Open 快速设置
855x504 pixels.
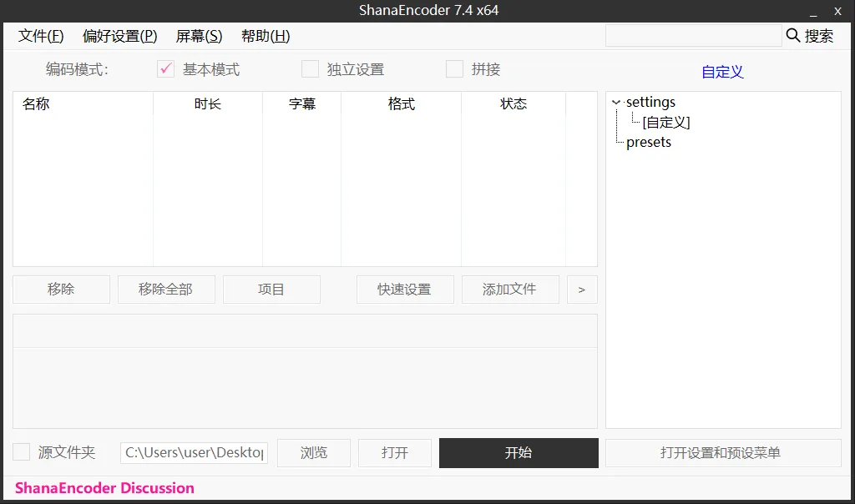[x=405, y=290]
